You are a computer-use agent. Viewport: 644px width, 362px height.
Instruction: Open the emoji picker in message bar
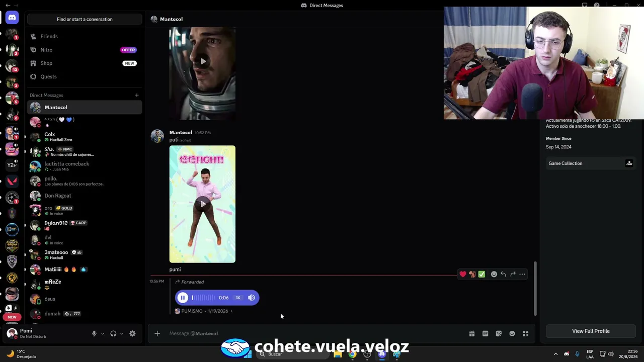coord(512,333)
